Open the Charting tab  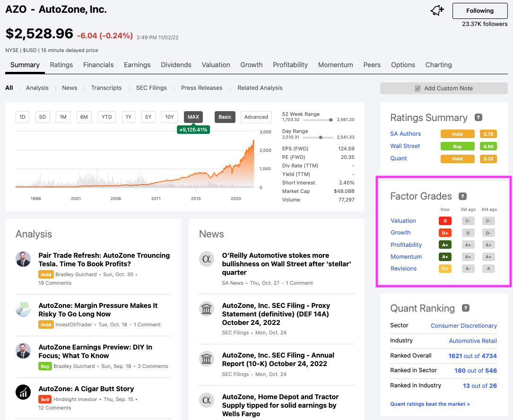438,65
